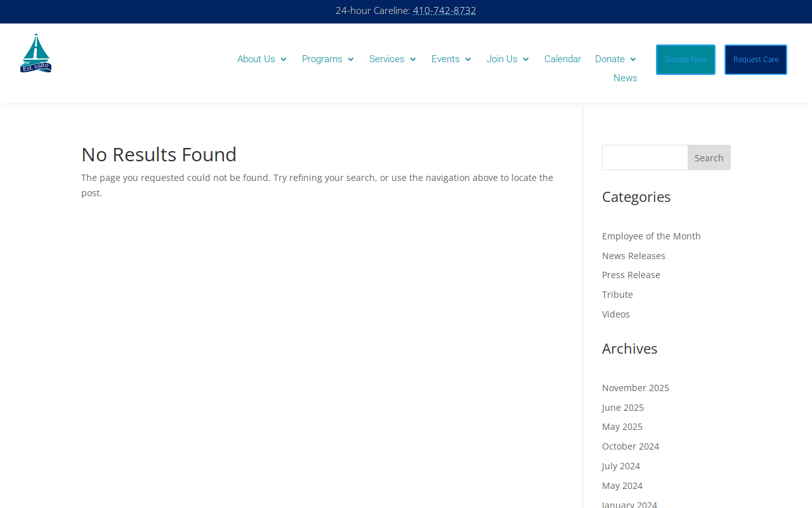This screenshot has width=812, height=508.
Task: View the June 2025 archive
Action: coord(623,408)
